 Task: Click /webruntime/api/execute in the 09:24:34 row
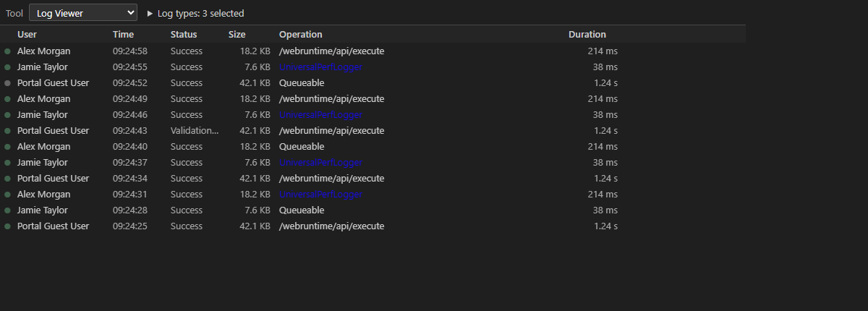click(x=331, y=179)
